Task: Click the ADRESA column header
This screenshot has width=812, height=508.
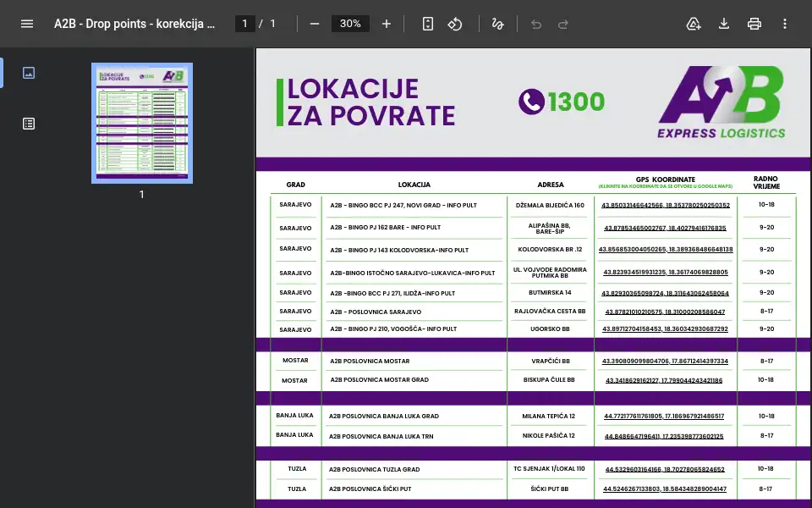Action: (551, 185)
